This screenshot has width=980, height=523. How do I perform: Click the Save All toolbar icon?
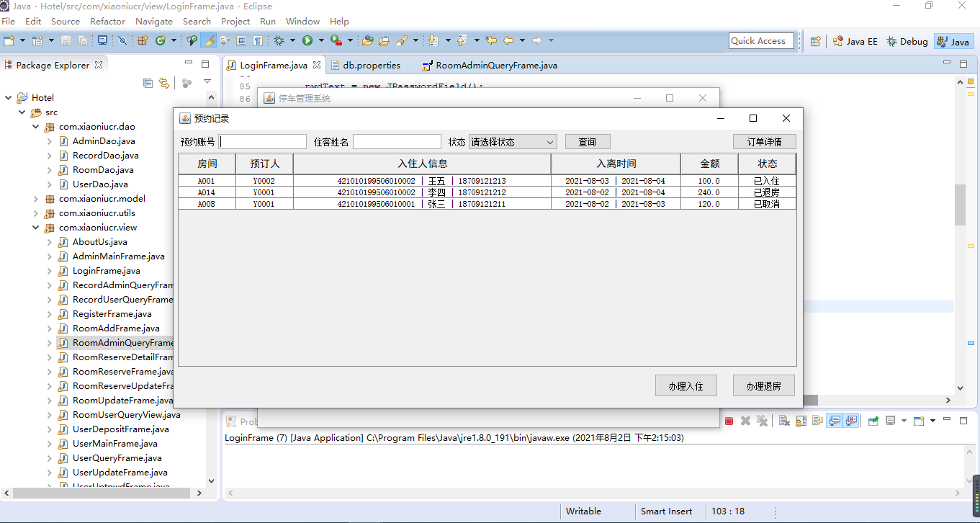[82, 41]
